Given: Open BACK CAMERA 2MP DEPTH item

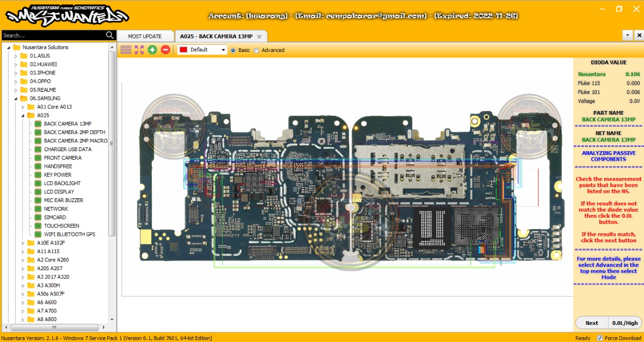Looking at the screenshot, I should coord(74,132).
